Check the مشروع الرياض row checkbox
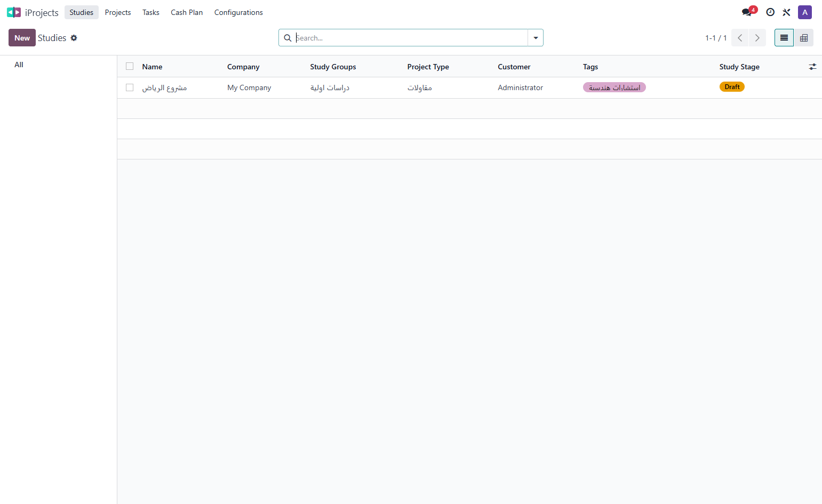This screenshot has height=504, width=822. pyautogui.click(x=130, y=87)
